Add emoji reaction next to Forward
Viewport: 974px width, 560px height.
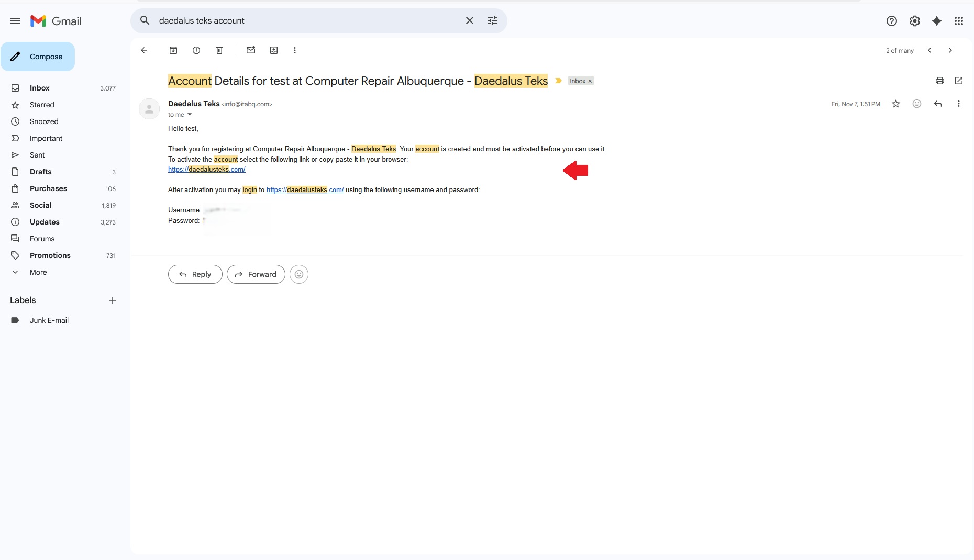pos(299,274)
